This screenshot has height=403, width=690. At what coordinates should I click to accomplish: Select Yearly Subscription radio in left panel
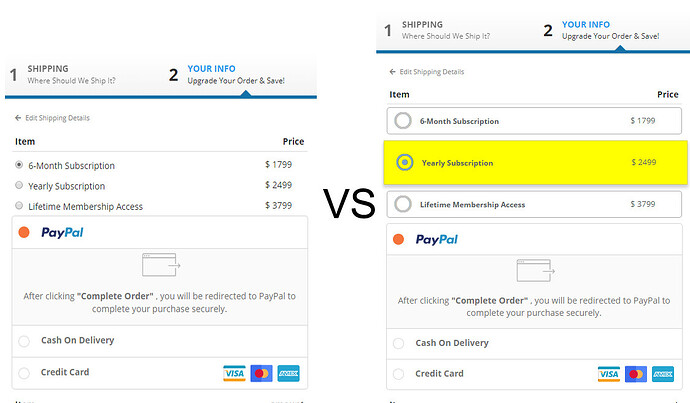click(19, 186)
